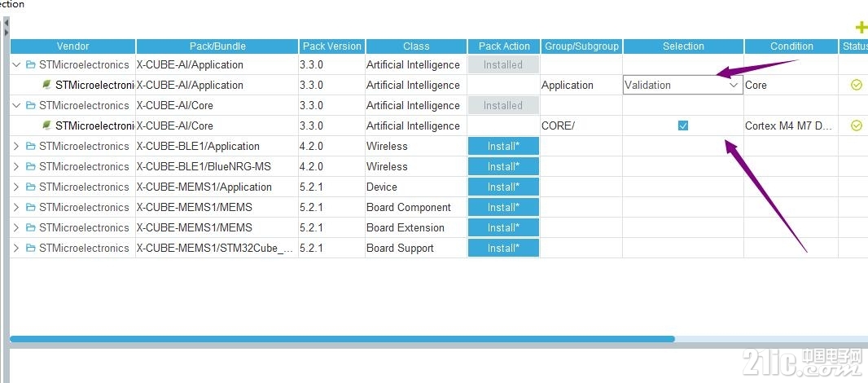The image size is (868, 383).
Task: Click folder icon of X-CUBE-MEMS1/Application pack
Action: point(30,187)
